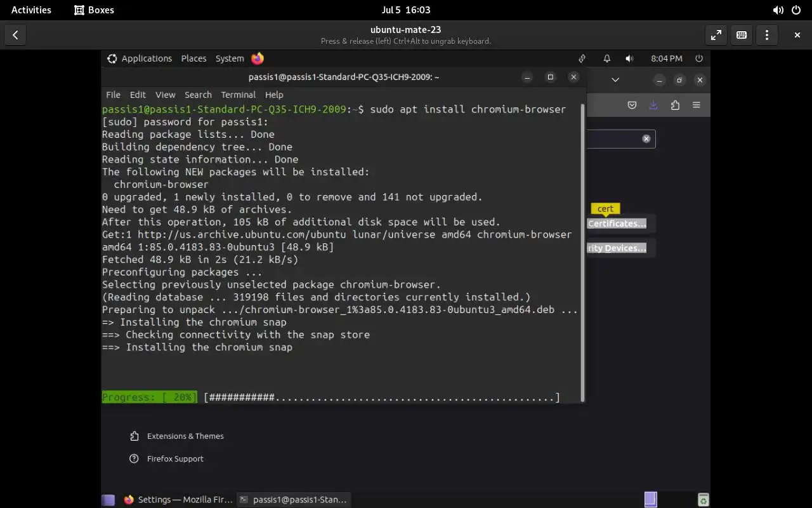
Task: Open the terminal View menu
Action: click(x=165, y=95)
